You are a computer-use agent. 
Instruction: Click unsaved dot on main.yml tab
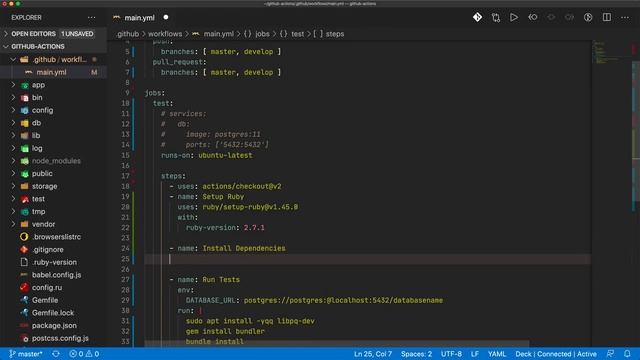click(x=166, y=18)
